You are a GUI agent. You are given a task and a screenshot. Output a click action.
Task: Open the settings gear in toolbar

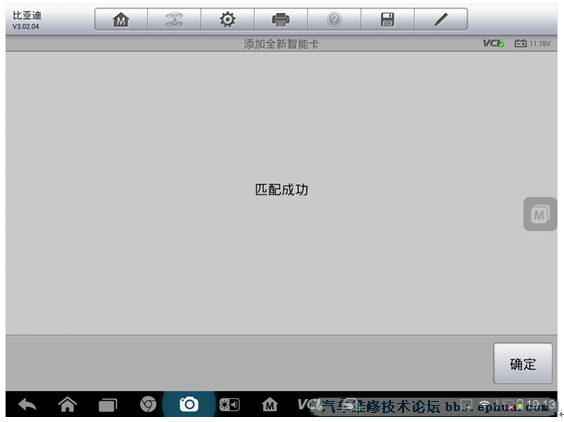coord(227,19)
